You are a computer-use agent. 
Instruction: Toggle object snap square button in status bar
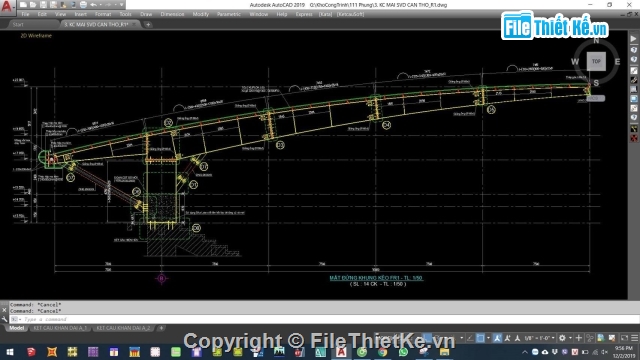480,338
